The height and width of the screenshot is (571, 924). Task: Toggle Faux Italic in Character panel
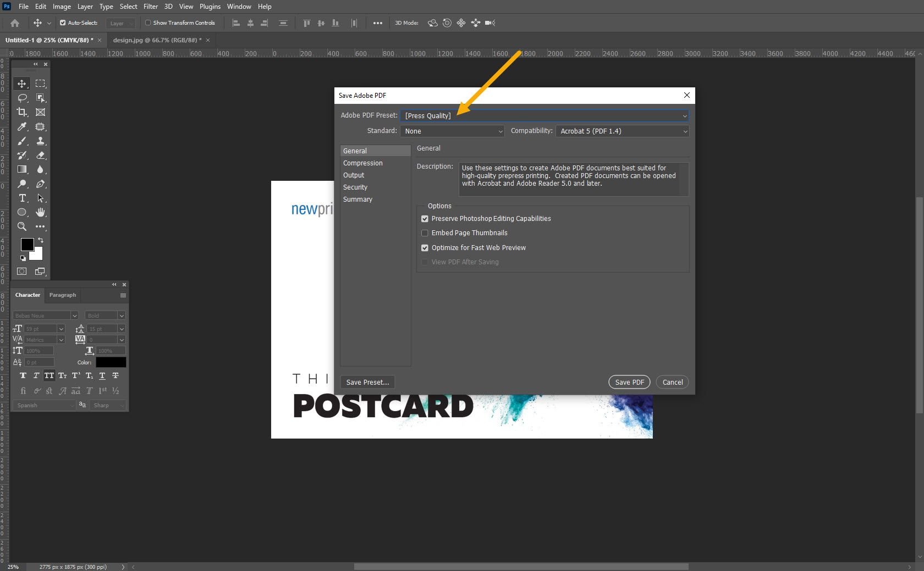point(36,376)
